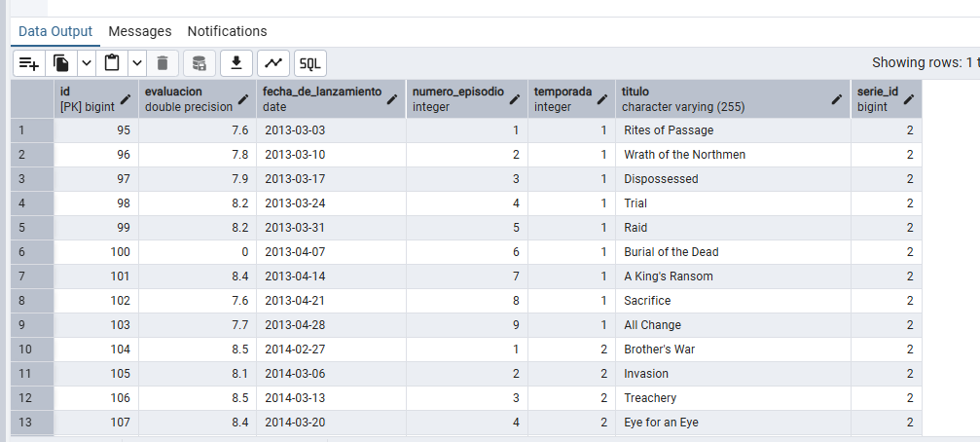Image resolution: width=980 pixels, height=442 pixels.
Task: Select the Data Output tab
Action: [55, 31]
